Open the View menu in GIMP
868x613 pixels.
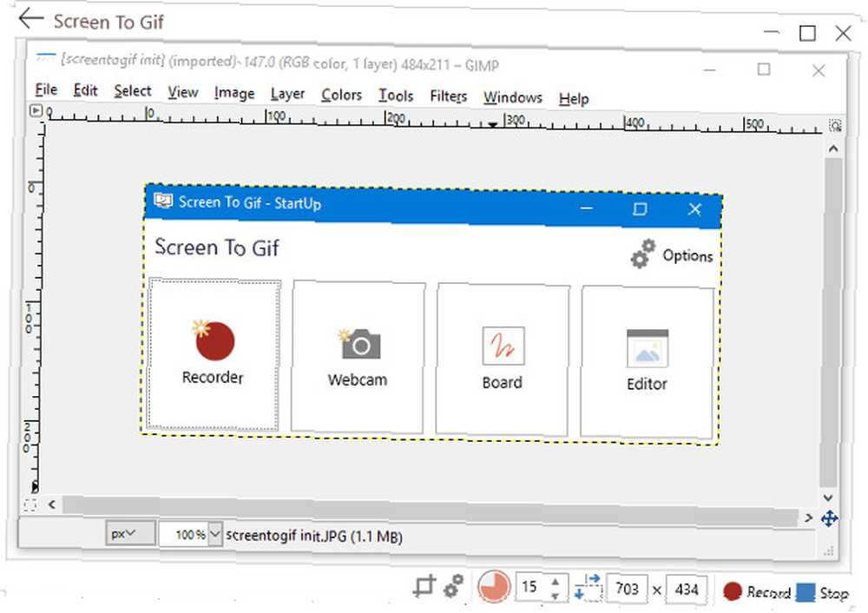pyautogui.click(x=182, y=93)
